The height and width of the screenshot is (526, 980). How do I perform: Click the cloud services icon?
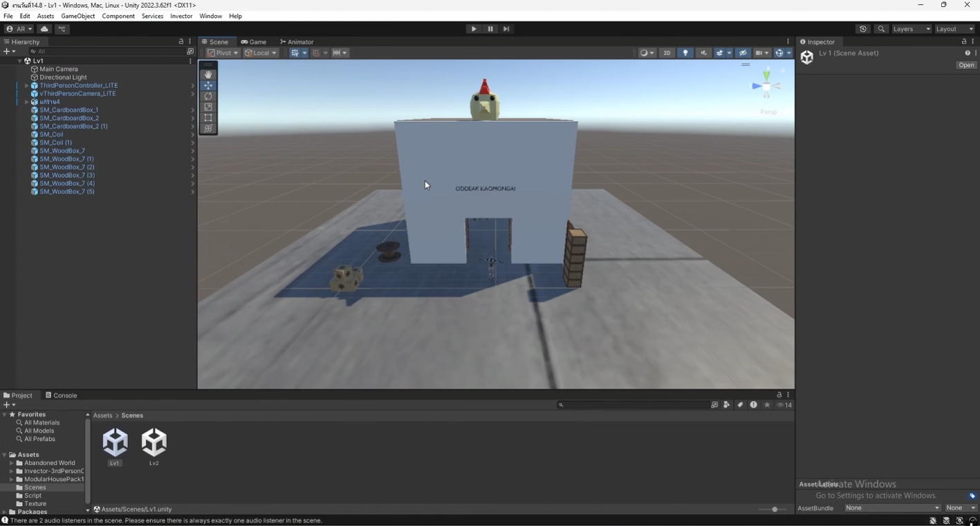pos(44,29)
